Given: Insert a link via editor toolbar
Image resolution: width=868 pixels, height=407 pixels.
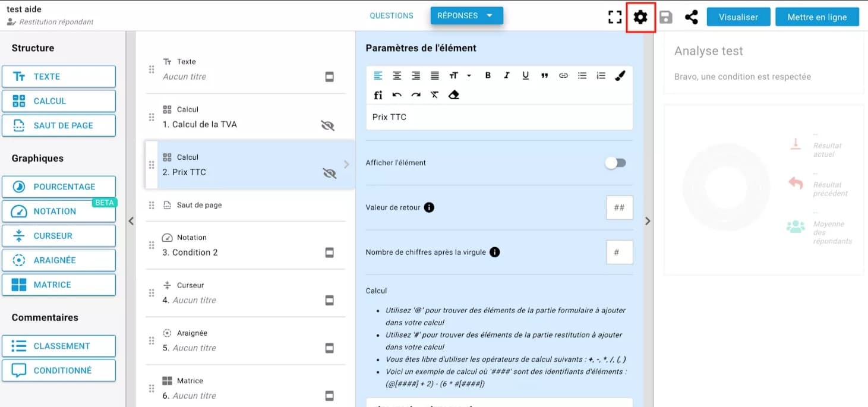Looking at the screenshot, I should click(x=563, y=75).
